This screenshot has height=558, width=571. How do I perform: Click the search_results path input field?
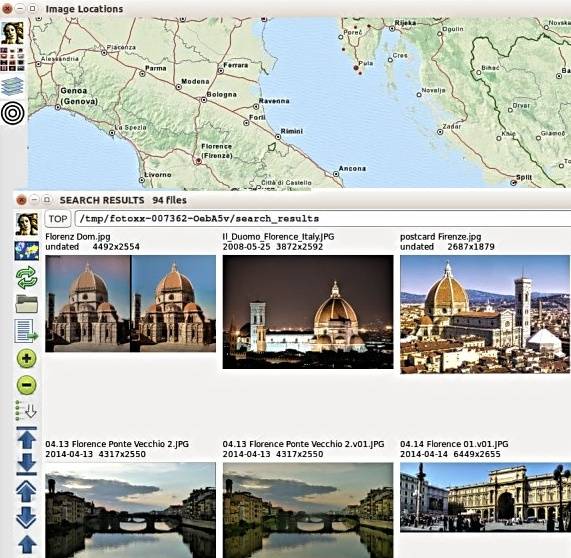[323, 219]
